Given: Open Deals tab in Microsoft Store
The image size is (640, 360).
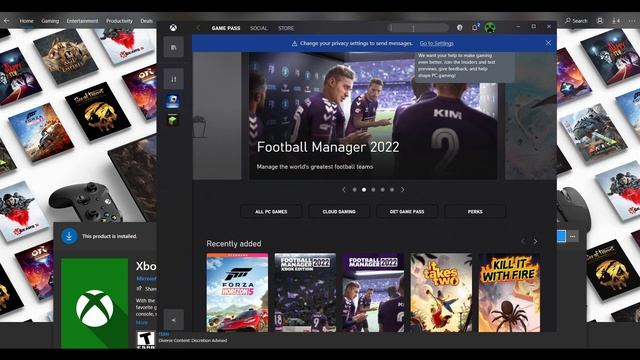Looking at the screenshot, I should (147, 21).
